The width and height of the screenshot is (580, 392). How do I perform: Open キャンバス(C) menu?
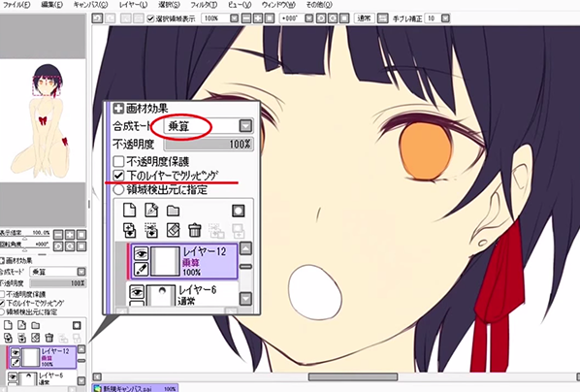coord(90,5)
